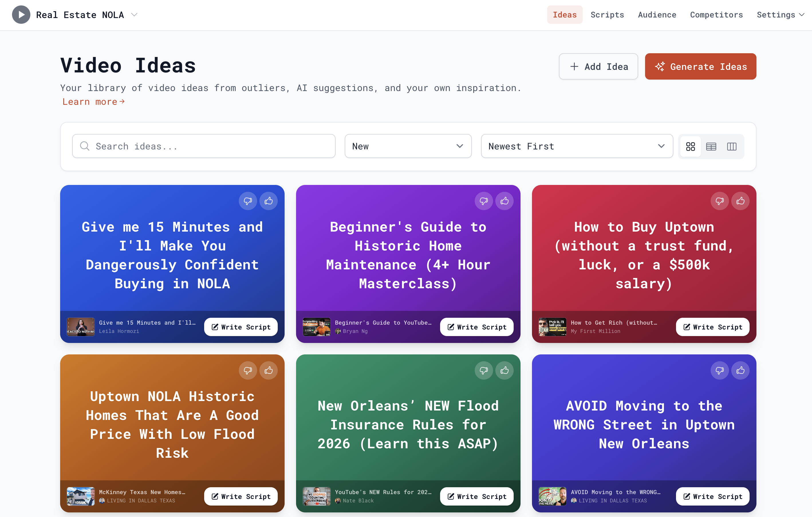Thumbs-down the AVOID Moving to the WRONG Street idea
This screenshot has width=812, height=517.
point(720,370)
